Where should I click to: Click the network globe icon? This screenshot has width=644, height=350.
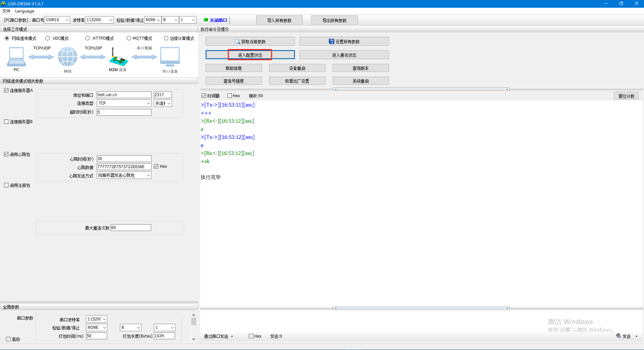(68, 56)
